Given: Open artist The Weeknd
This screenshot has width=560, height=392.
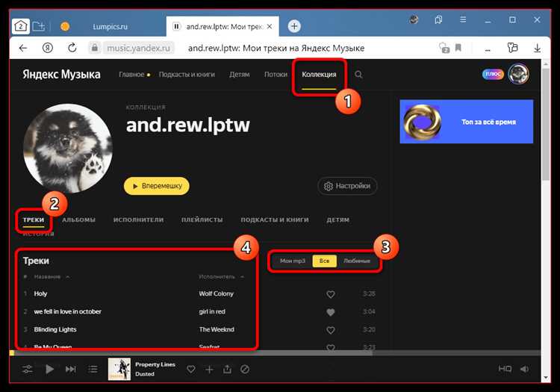Looking at the screenshot, I should (217, 329).
